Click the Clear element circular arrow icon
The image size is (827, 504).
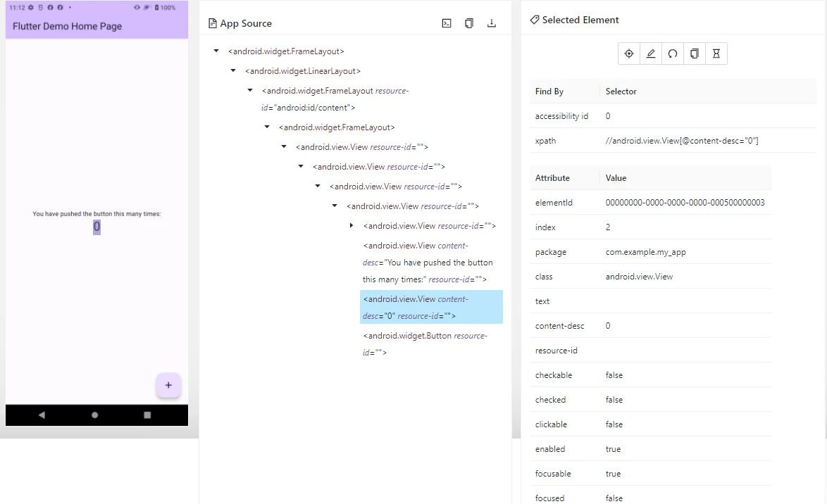[673, 53]
